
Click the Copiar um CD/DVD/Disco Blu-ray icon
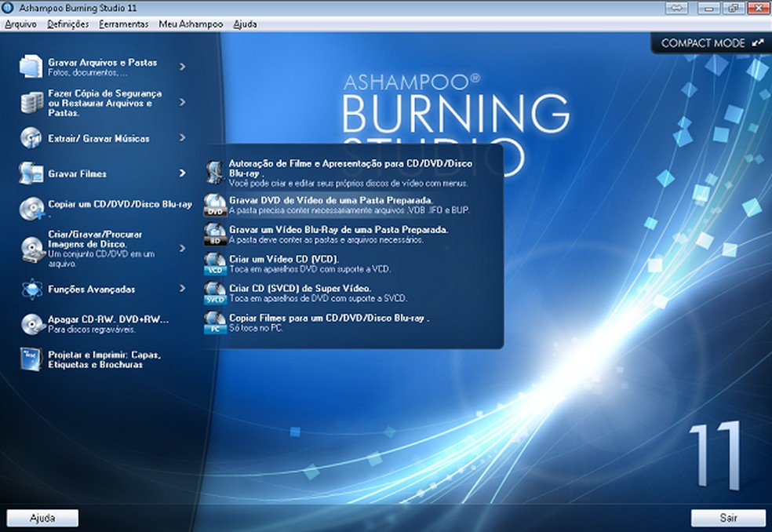31,208
